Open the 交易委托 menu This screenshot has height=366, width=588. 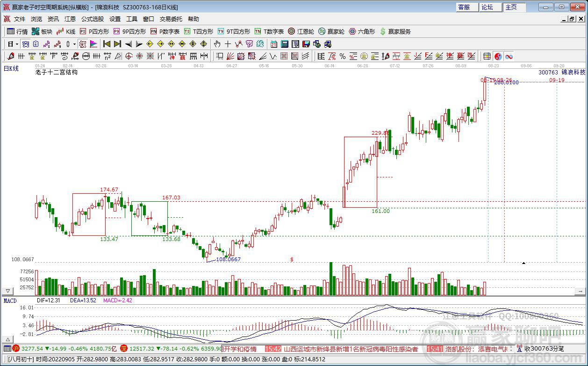coord(171,19)
